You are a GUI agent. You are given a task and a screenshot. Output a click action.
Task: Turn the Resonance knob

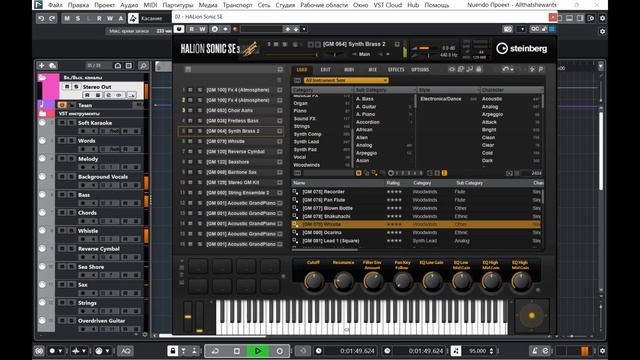point(343,281)
